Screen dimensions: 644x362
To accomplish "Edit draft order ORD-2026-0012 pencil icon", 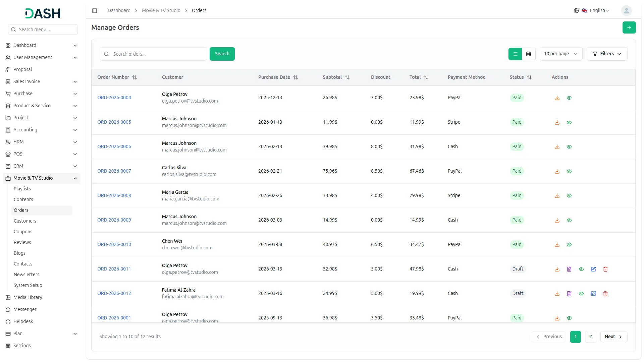I will [x=593, y=294].
